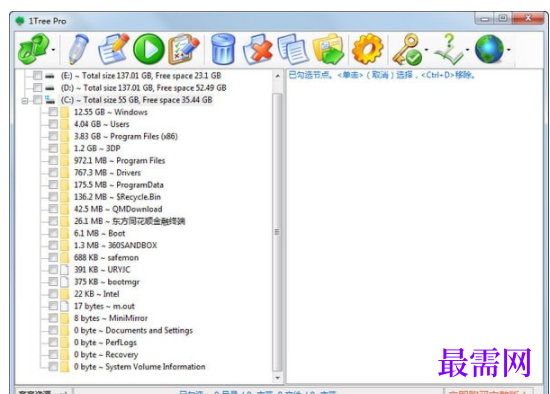Click the question mark help book icon
Screen dimensions: 550x394
tap(449, 49)
